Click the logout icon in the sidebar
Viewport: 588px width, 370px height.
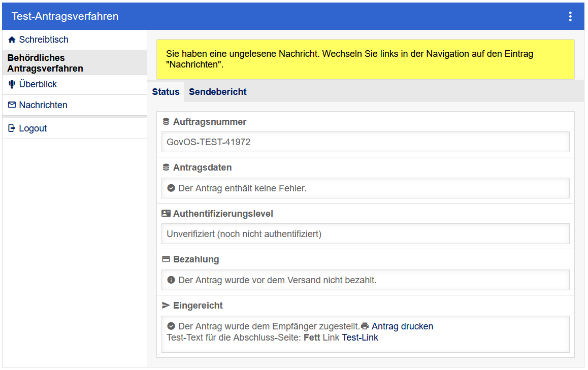coord(12,128)
